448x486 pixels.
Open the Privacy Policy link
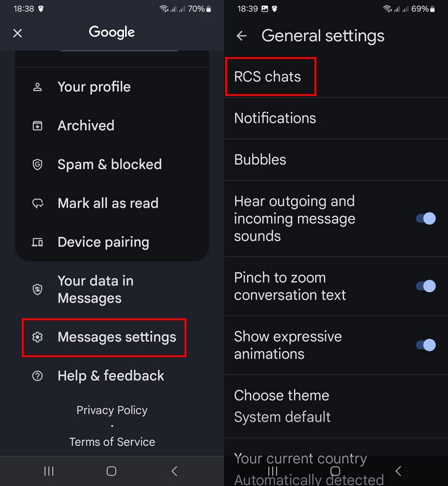[x=112, y=410]
